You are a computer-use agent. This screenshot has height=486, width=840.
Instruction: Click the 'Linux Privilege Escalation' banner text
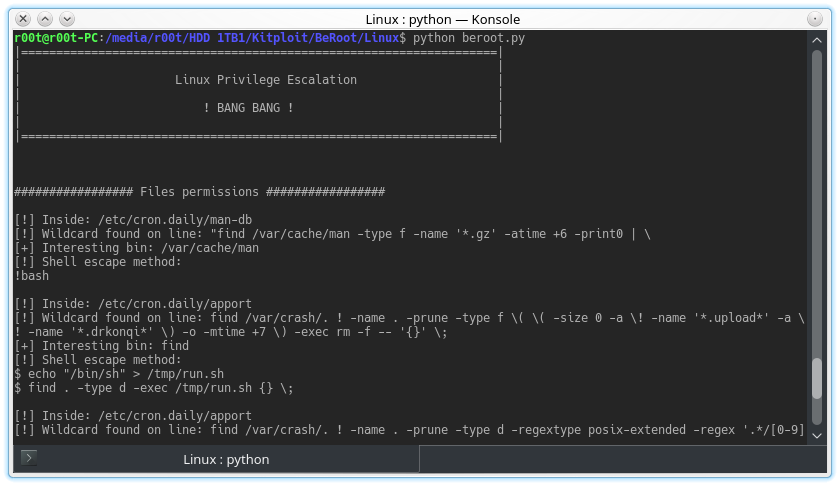(266, 80)
